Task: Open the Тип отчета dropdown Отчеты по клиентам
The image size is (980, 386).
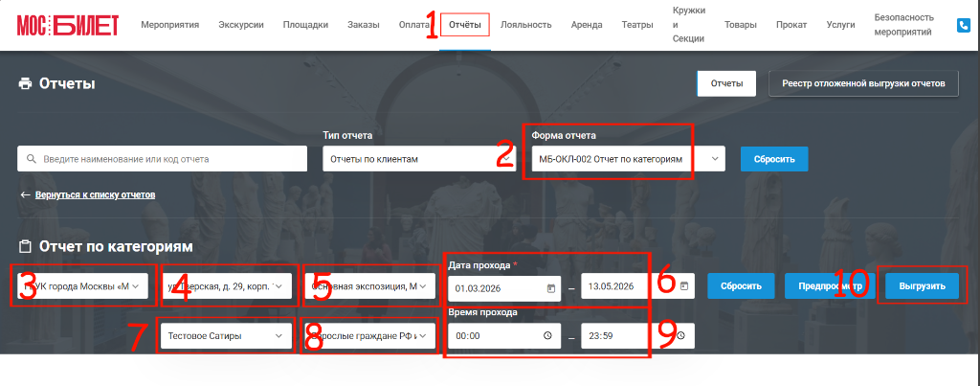Action: click(419, 159)
